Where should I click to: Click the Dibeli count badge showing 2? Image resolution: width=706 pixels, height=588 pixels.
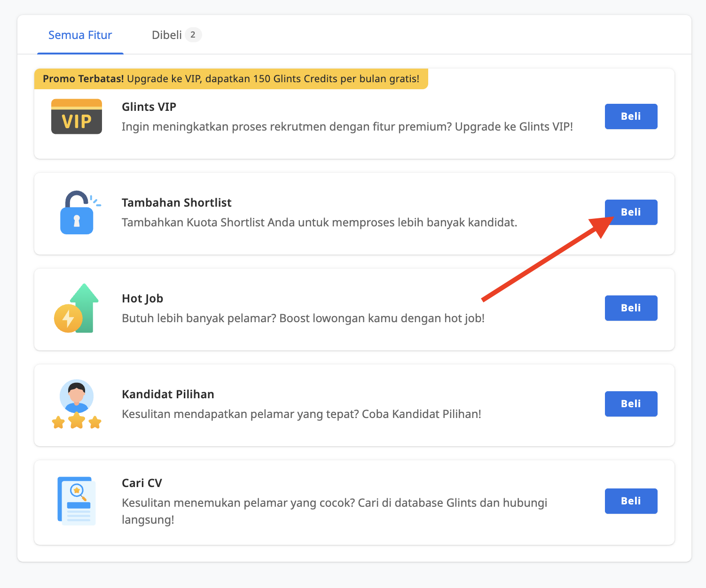pos(193,35)
